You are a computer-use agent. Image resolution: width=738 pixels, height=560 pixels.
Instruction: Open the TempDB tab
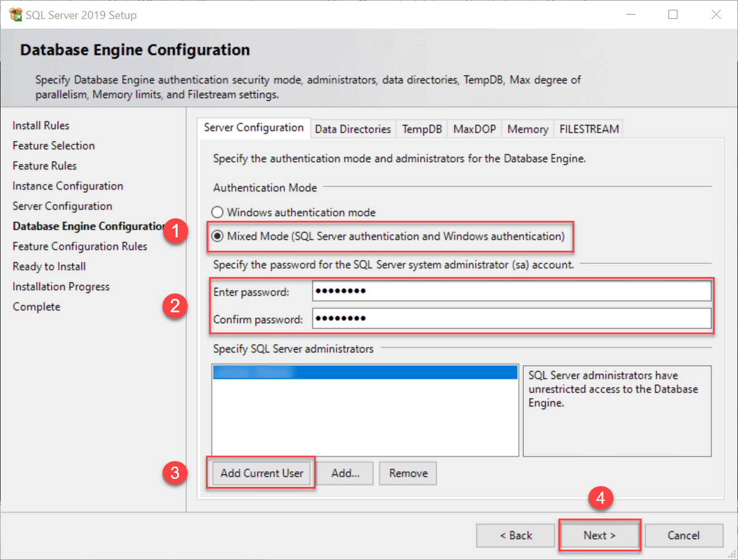coord(421,128)
